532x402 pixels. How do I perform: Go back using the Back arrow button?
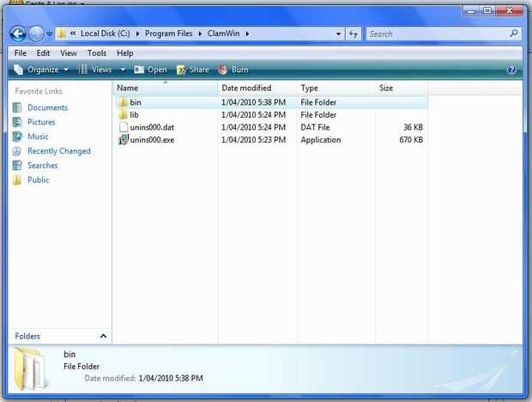[x=18, y=33]
